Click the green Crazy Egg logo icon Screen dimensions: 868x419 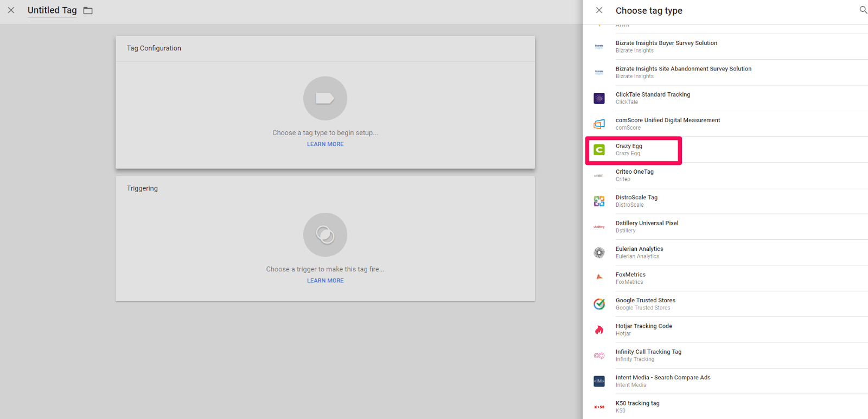pyautogui.click(x=599, y=150)
